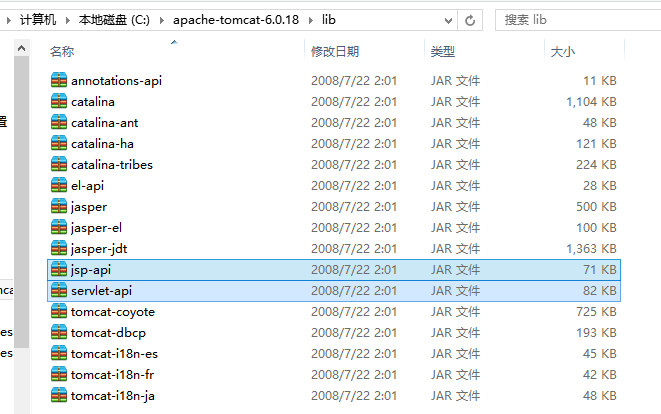The height and width of the screenshot is (414, 661).
Task: Select the tomcat-i18n-ja file name
Action: pyautogui.click(x=113, y=396)
